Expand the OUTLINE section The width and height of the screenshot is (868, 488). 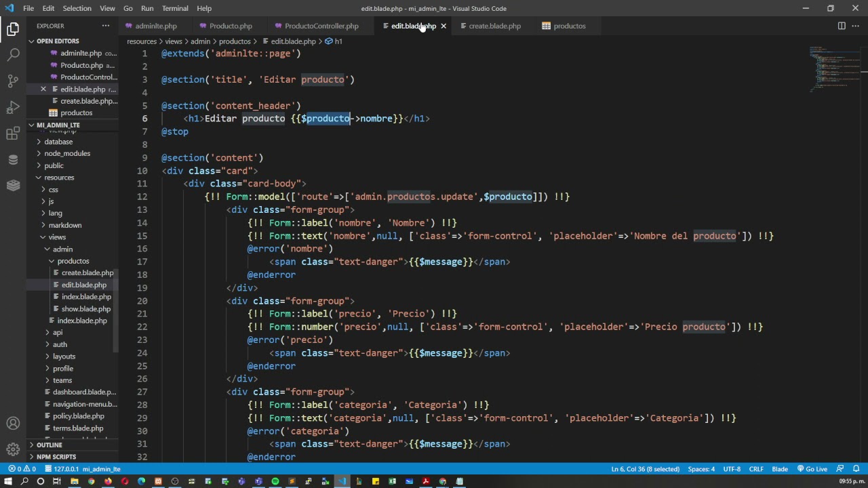tap(50, 445)
